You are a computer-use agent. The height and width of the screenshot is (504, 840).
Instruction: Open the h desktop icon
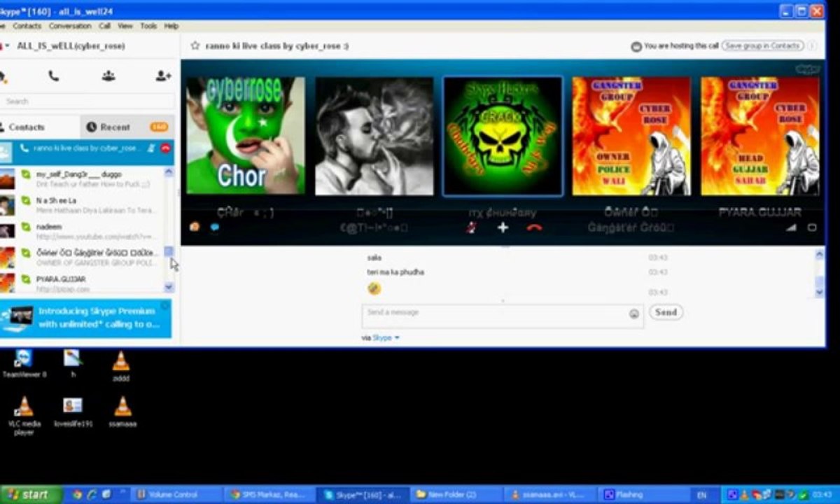tap(73, 363)
